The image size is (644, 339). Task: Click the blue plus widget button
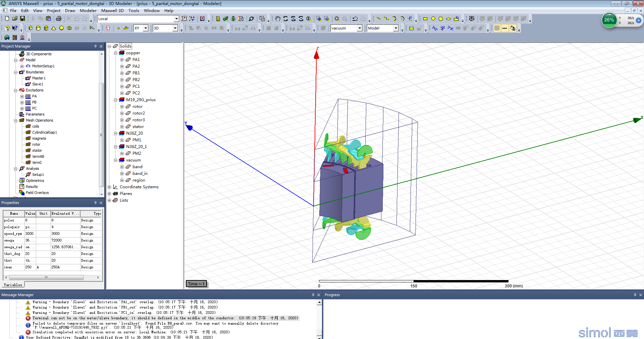[639, 20]
